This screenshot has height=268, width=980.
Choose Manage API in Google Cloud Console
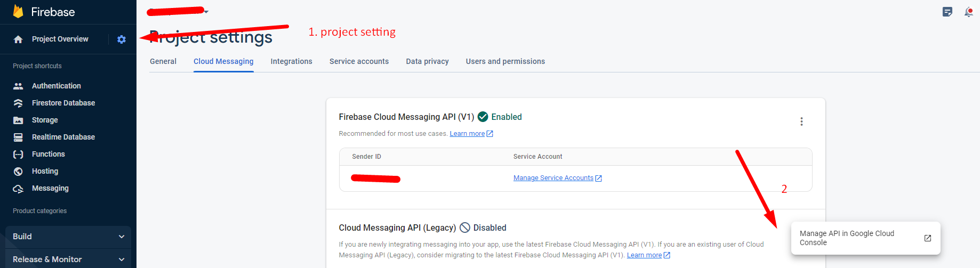point(865,238)
